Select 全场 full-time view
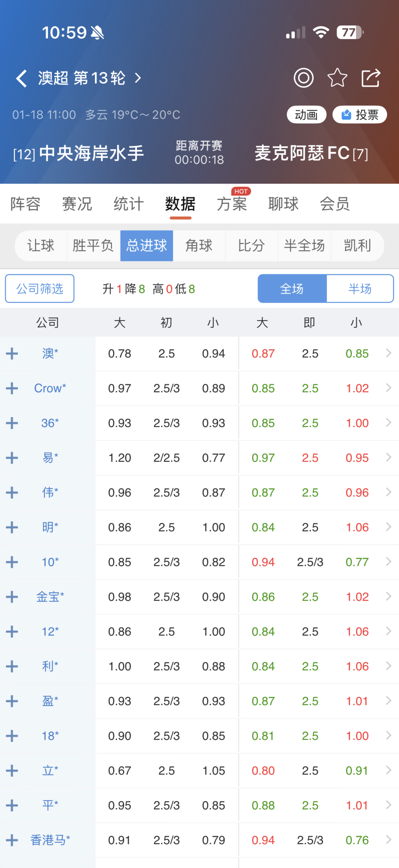This screenshot has height=868, width=399. [x=292, y=289]
